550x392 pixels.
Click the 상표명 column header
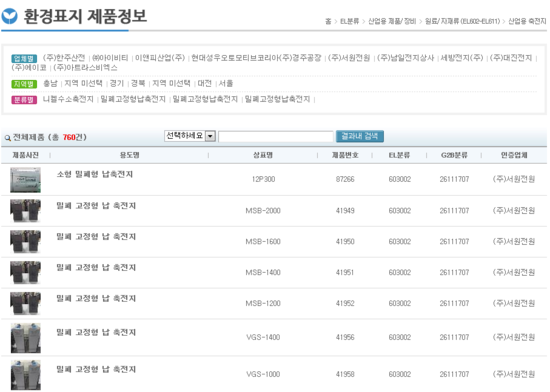point(263,155)
